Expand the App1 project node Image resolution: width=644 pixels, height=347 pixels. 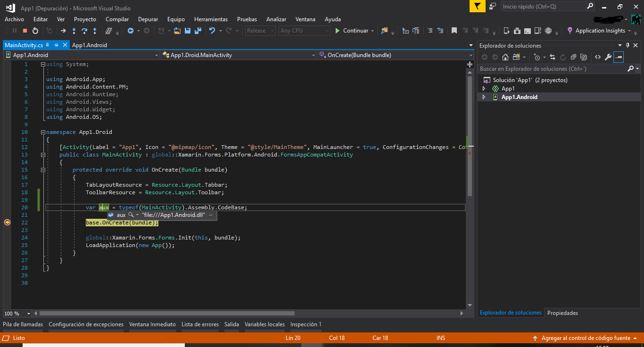click(484, 89)
